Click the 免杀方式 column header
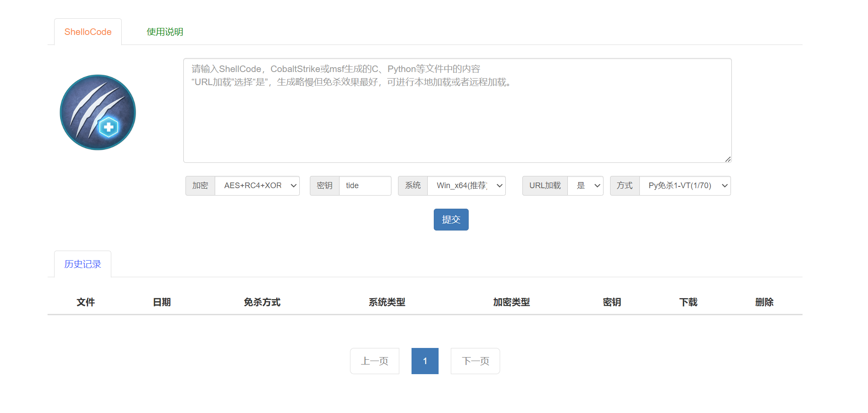This screenshot has width=868, height=413. [x=262, y=302]
